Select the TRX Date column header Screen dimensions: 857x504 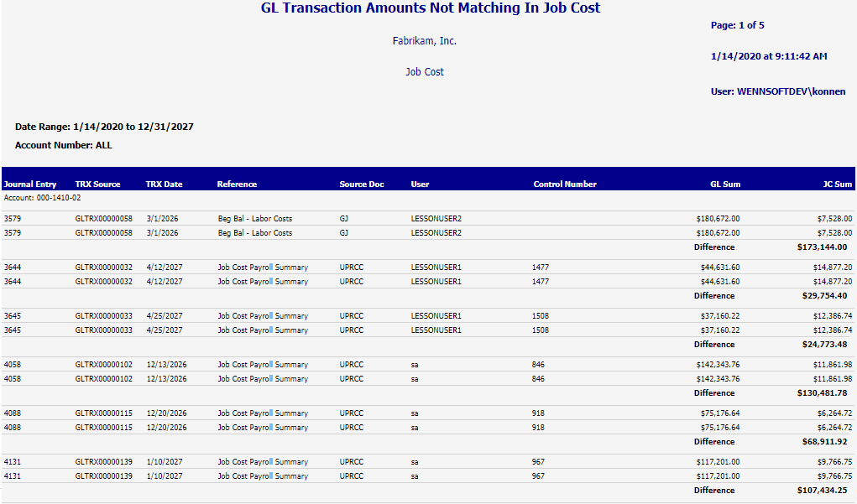164,184
